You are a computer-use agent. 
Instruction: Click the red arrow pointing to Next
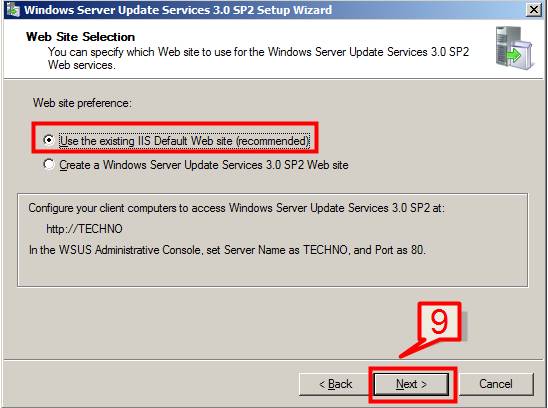pos(412,350)
